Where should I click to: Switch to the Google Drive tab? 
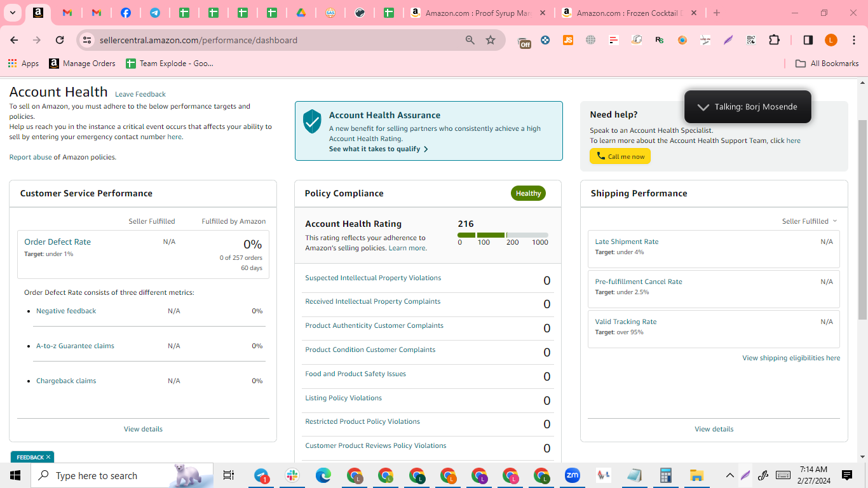tap(301, 13)
